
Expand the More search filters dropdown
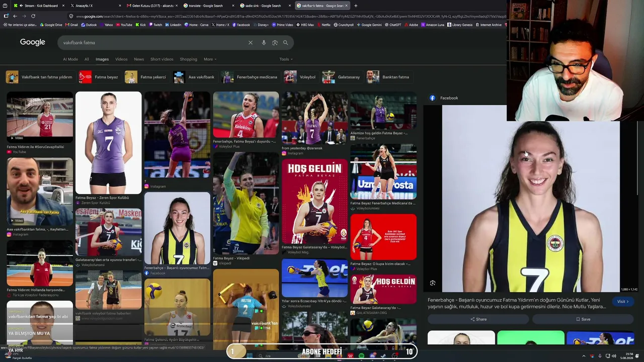click(210, 59)
